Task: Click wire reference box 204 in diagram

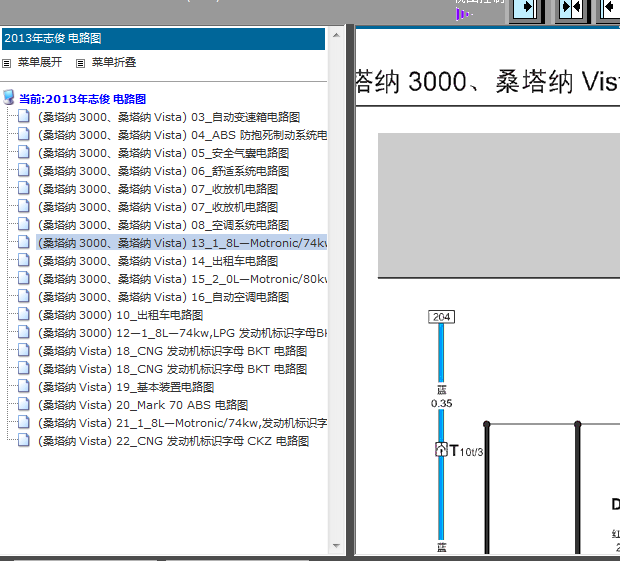Action: (441, 317)
